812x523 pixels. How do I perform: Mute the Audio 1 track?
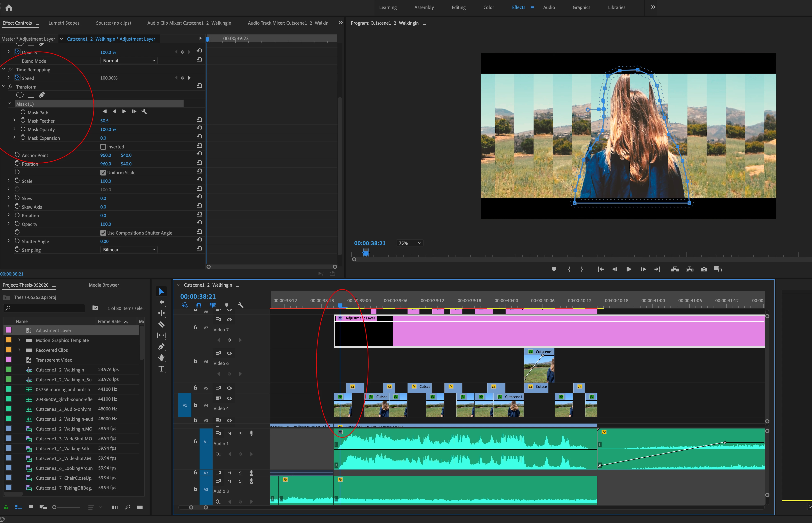click(229, 433)
